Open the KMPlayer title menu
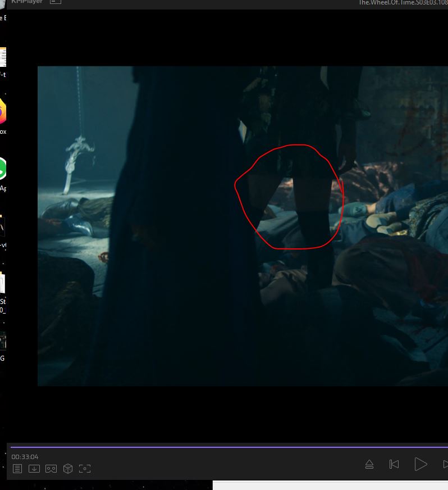 [27, 2]
